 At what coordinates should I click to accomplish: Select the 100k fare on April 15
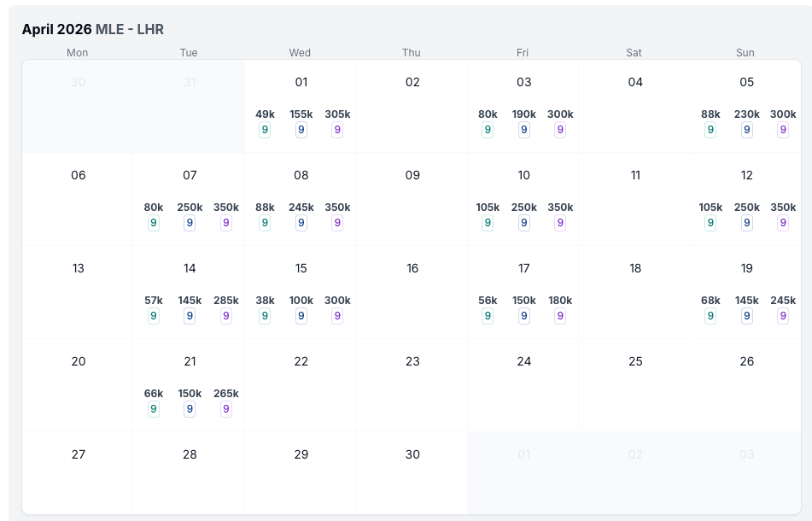(x=301, y=301)
